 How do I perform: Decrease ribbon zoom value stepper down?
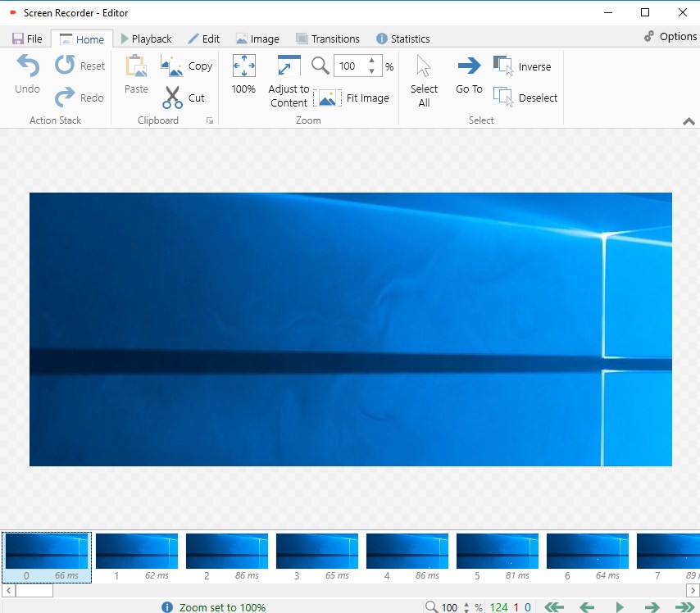371,71
